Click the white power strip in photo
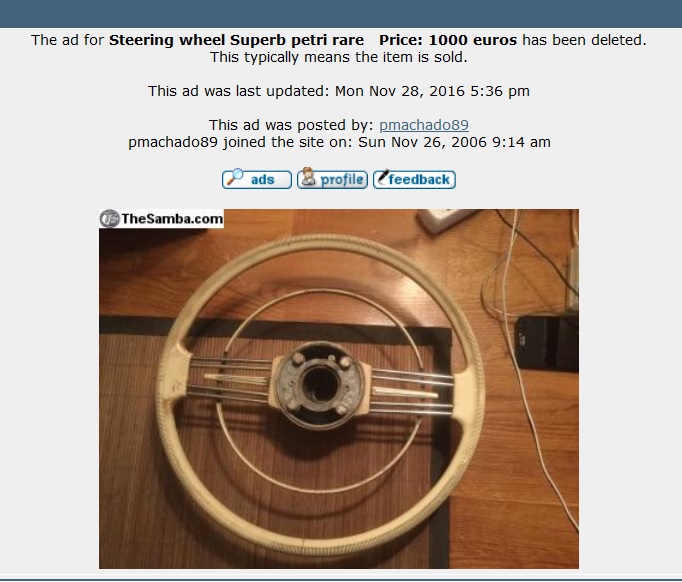The width and height of the screenshot is (682, 582). [446, 220]
